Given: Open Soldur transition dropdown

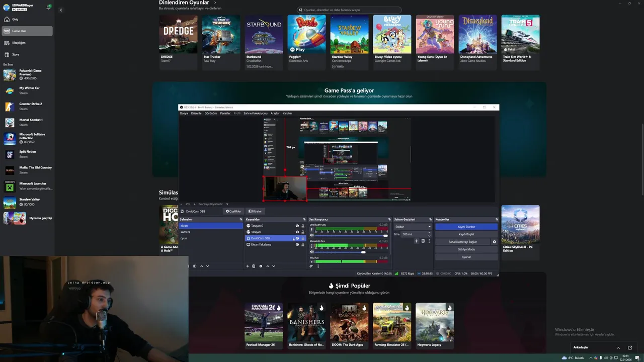Looking at the screenshot, I should pos(413,227).
